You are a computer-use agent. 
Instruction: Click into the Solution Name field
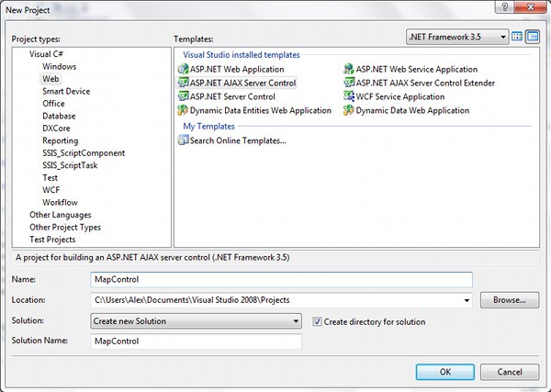pyautogui.click(x=196, y=342)
